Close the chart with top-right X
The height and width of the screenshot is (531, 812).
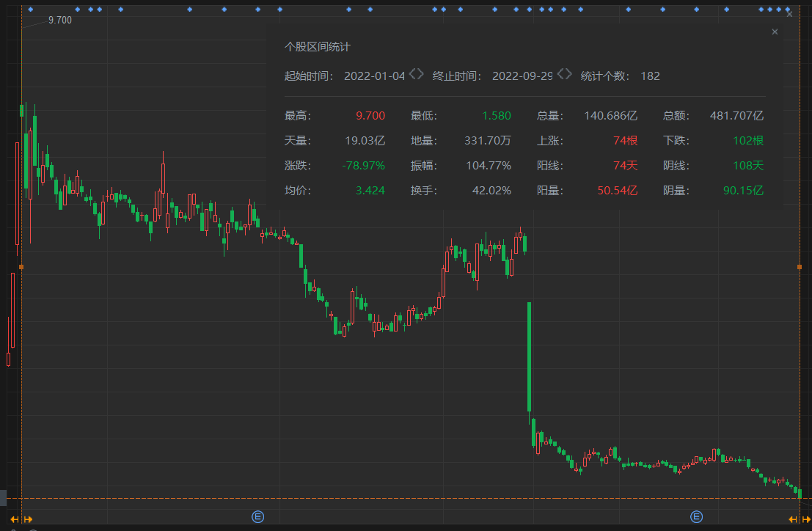pos(789,14)
